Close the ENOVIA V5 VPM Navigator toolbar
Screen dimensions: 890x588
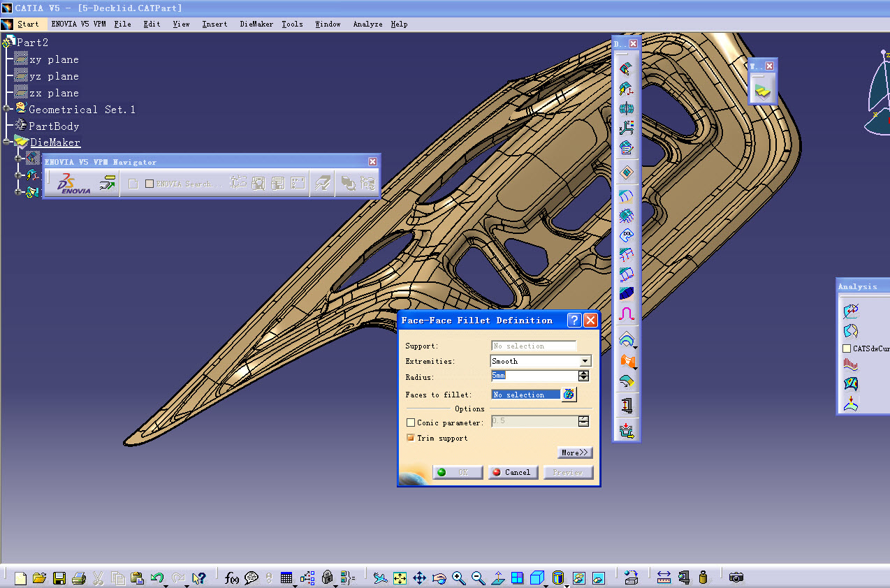(372, 162)
